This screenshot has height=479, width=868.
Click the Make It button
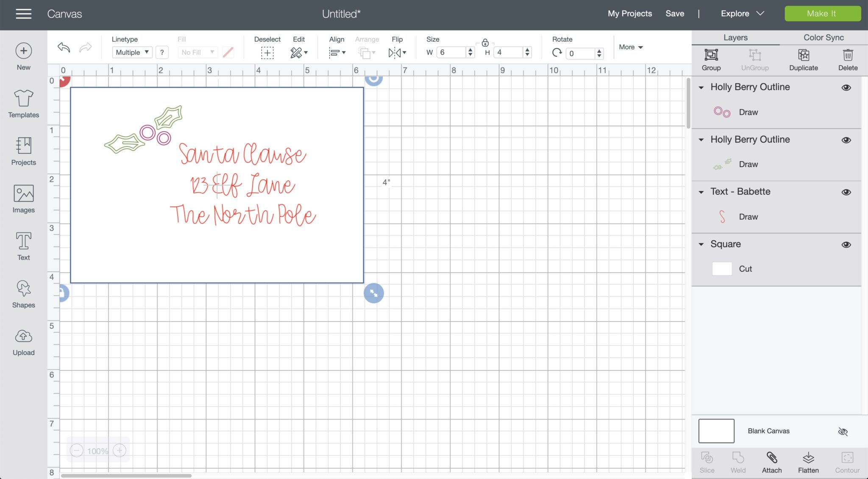point(822,14)
